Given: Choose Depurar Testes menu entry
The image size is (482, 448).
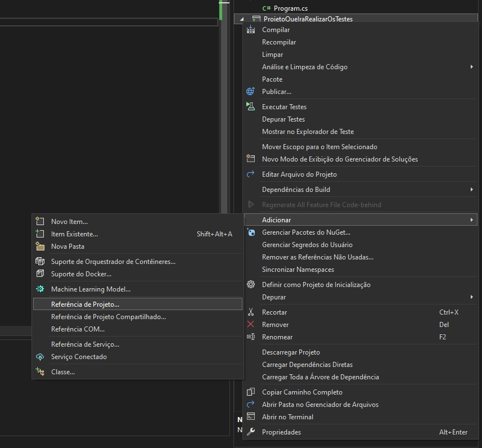Looking at the screenshot, I should (x=361, y=119).
